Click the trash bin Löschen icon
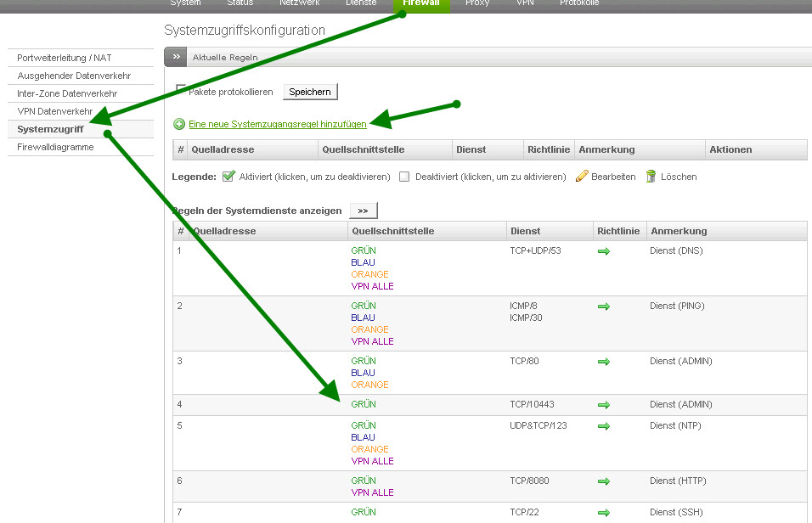Viewport: 812px width, 523px height. pyautogui.click(x=651, y=177)
